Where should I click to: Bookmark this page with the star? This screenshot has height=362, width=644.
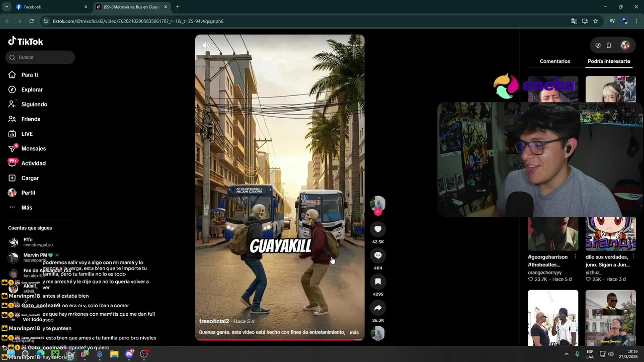(x=596, y=21)
